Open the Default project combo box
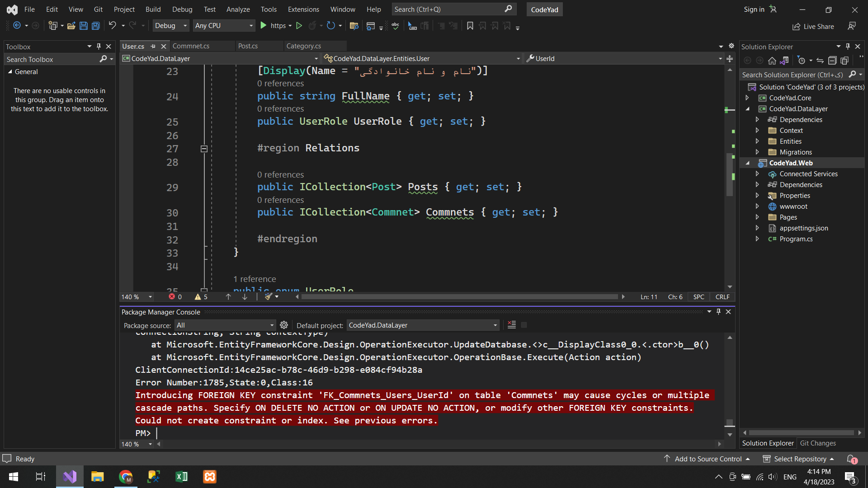 click(423, 325)
